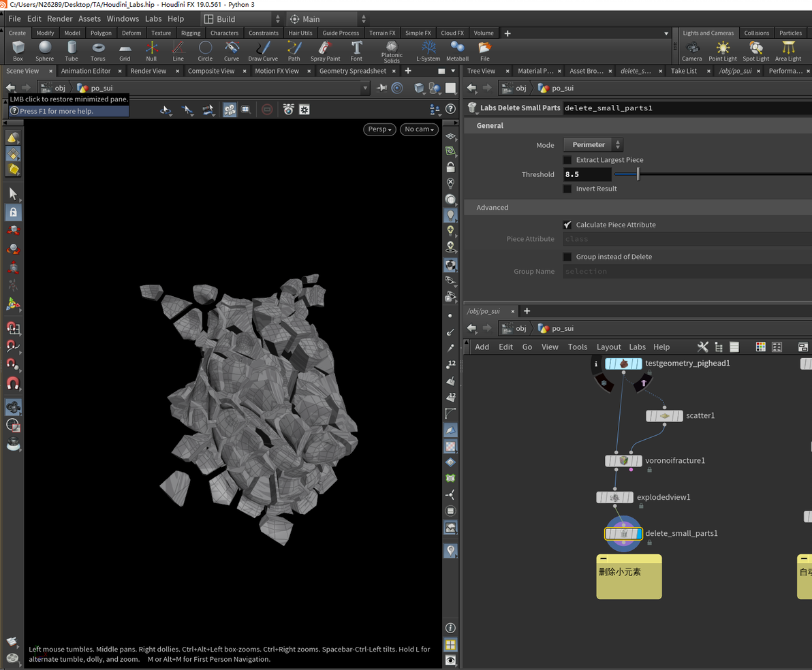Select the Draw Curve shelf tool
812x670 pixels.
point(263,50)
